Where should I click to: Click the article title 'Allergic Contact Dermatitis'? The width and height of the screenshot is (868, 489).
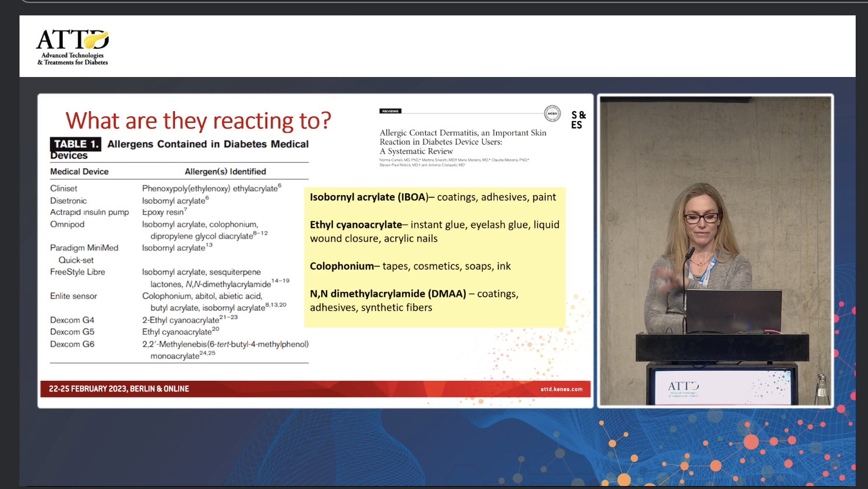[x=463, y=142]
